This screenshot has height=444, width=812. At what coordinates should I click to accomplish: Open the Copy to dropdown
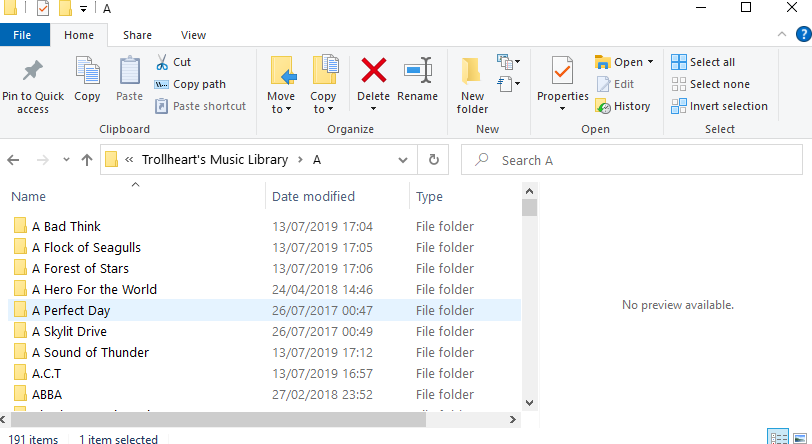pyautogui.click(x=323, y=103)
